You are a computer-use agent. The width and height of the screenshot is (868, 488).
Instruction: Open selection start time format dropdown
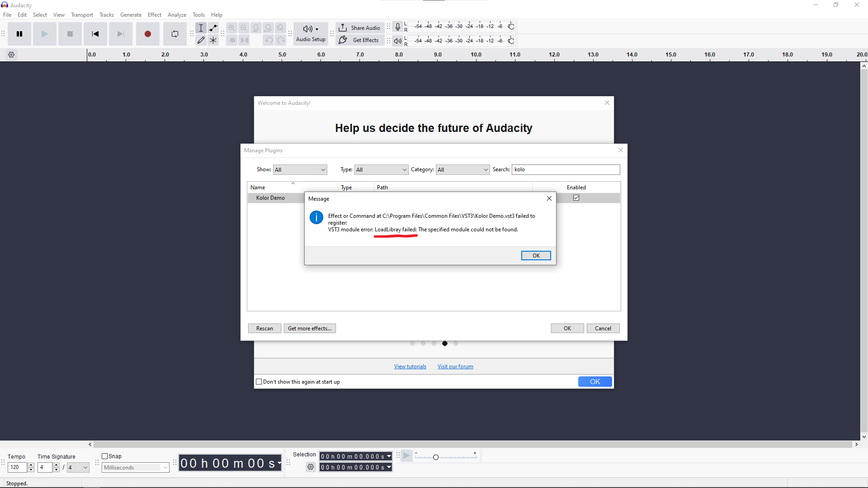point(389,456)
